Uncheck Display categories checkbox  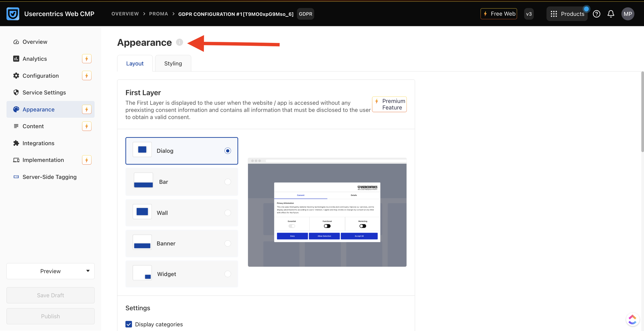129,324
